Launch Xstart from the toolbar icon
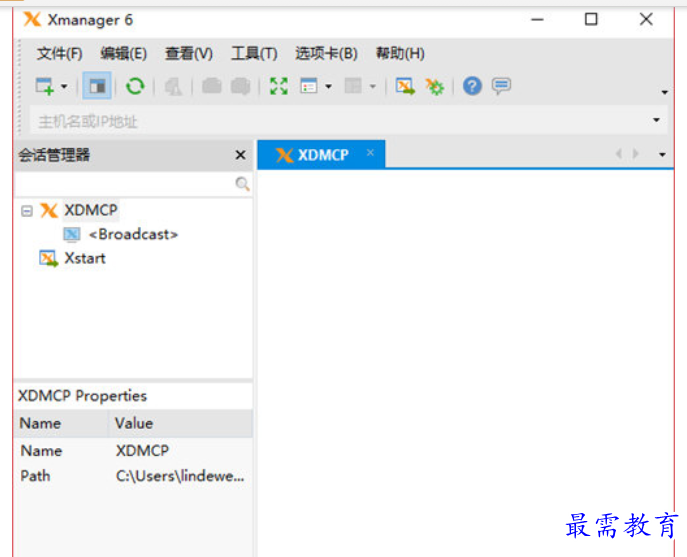The height and width of the screenshot is (557, 687). click(405, 86)
